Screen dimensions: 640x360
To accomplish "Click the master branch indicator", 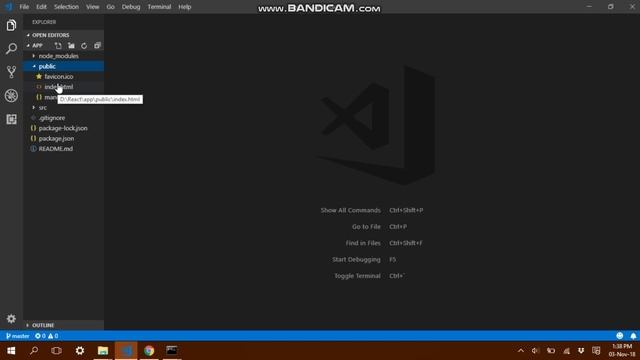I will 18,336.
